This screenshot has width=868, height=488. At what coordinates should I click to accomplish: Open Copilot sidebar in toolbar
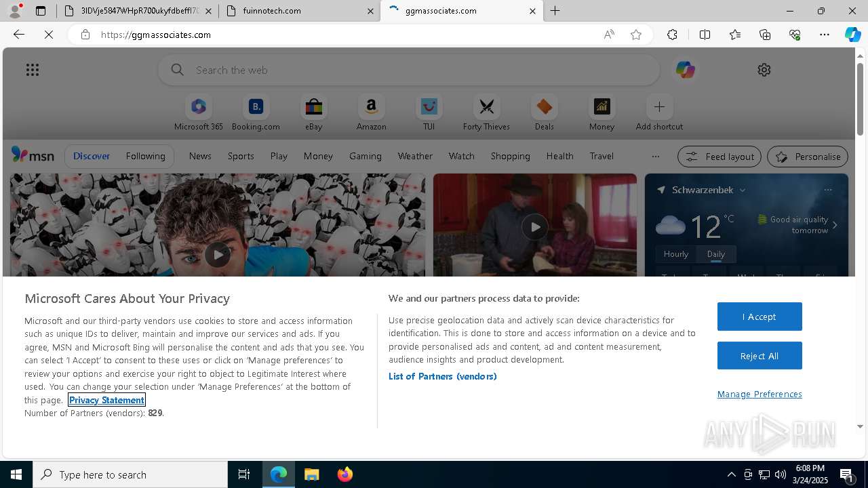click(852, 35)
